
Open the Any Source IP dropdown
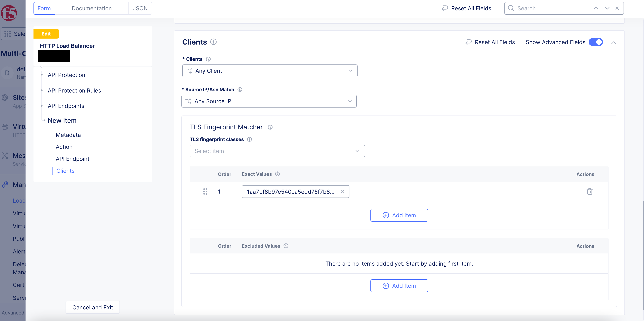(x=269, y=101)
